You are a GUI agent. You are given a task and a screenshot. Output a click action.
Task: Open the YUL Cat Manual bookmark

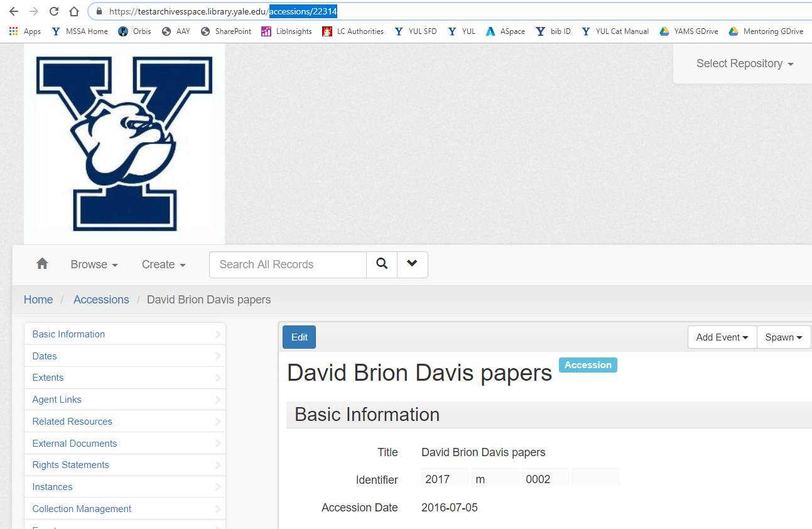point(615,31)
